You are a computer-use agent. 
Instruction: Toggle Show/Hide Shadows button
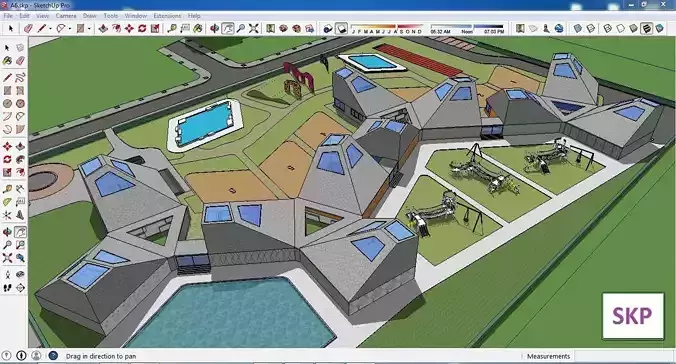coord(328,28)
